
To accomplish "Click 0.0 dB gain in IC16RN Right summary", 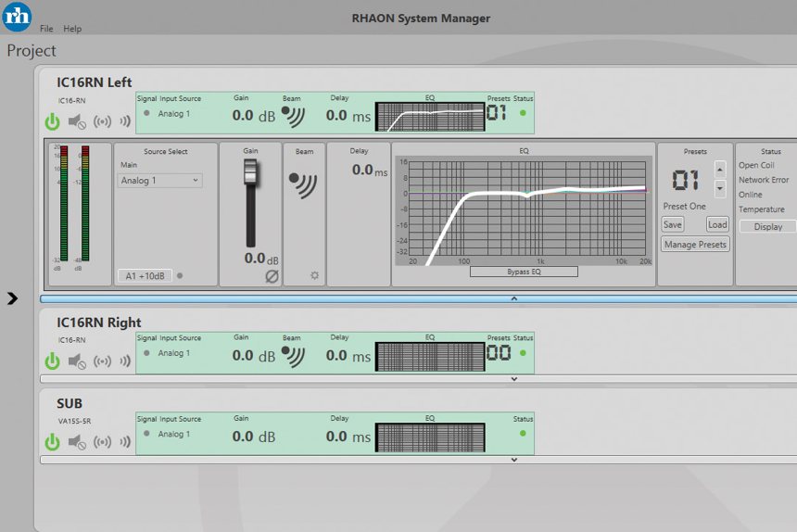I will click(x=254, y=356).
